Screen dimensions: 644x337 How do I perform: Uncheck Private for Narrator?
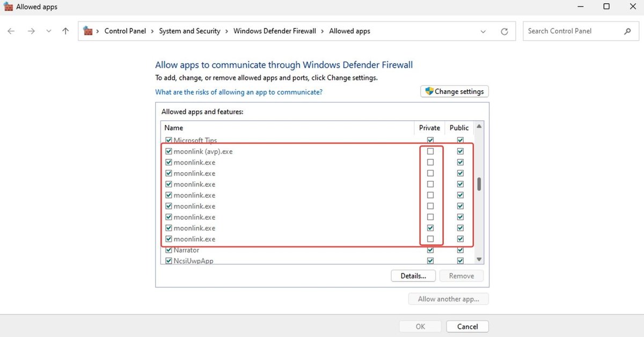(430, 250)
